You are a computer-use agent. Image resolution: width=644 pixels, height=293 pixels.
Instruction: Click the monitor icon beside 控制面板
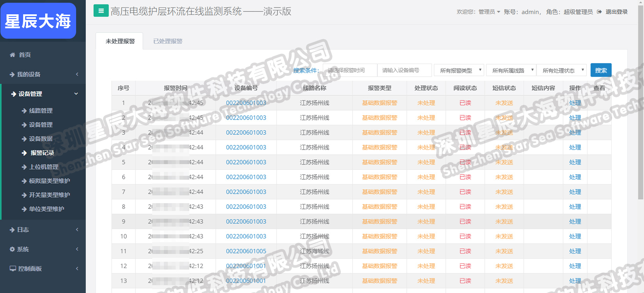pyautogui.click(x=13, y=269)
